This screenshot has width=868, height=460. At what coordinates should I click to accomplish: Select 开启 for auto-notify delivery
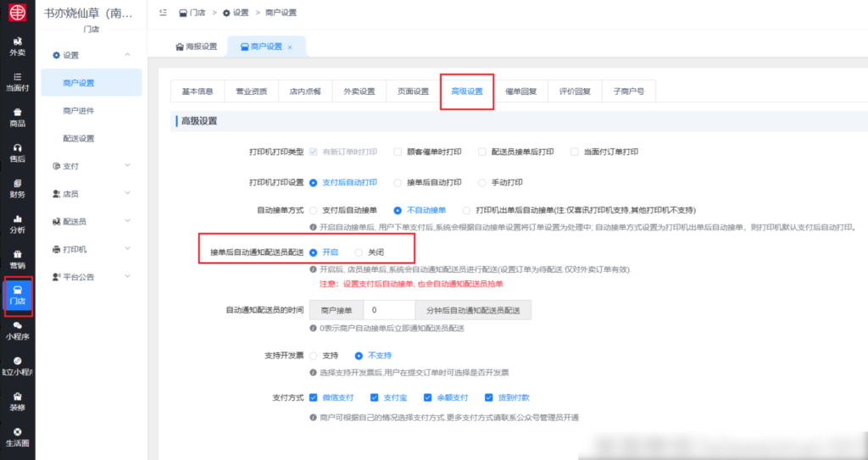pos(314,252)
